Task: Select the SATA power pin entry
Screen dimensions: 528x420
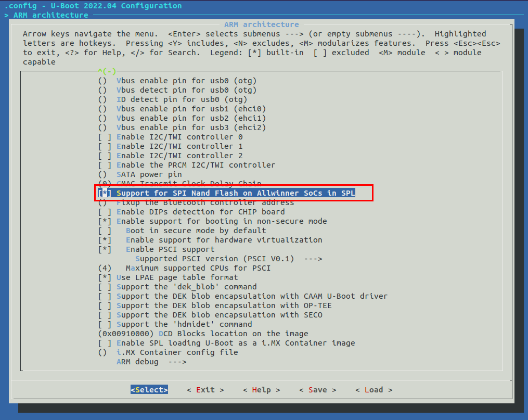Action: pyautogui.click(x=140, y=174)
